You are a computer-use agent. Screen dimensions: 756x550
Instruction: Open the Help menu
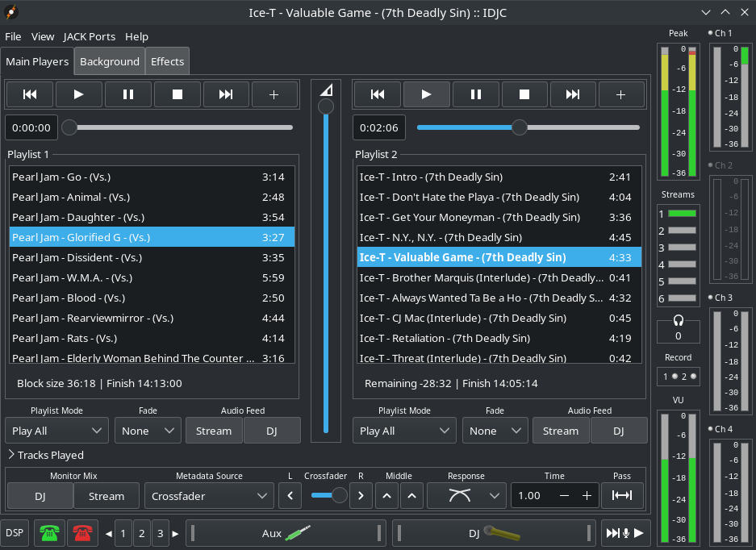(x=136, y=36)
